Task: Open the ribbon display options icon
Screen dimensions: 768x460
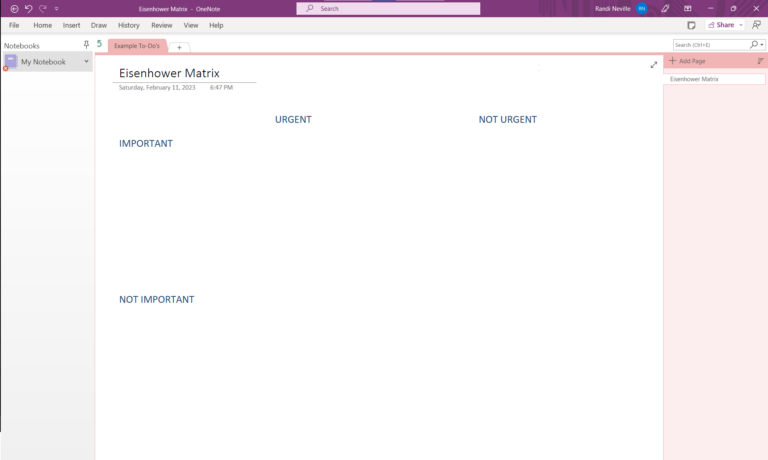Action: pyautogui.click(x=687, y=8)
